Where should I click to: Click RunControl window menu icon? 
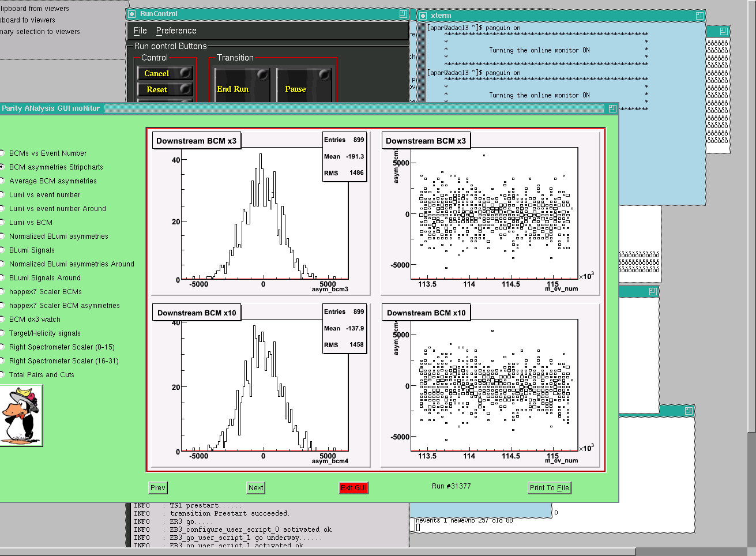132,14
